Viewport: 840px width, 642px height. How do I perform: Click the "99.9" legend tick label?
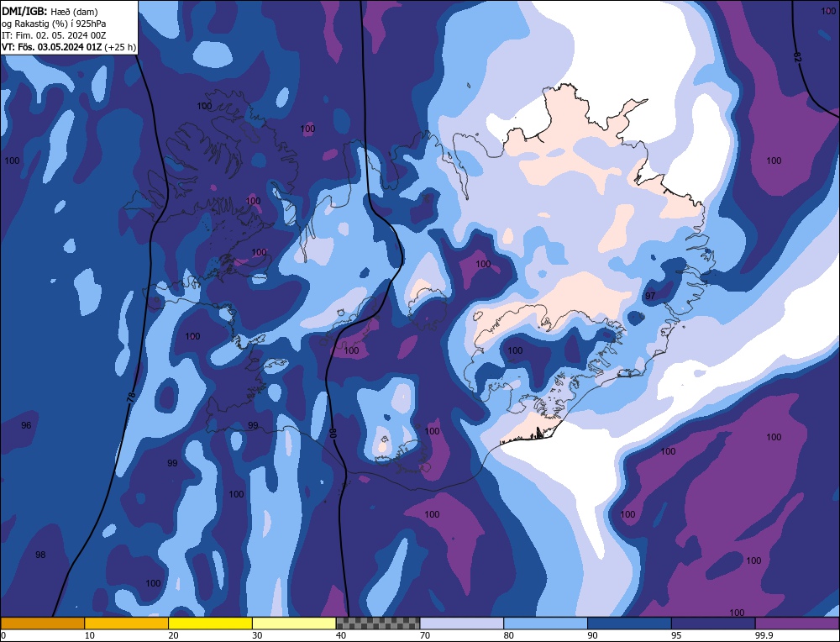tap(764, 635)
